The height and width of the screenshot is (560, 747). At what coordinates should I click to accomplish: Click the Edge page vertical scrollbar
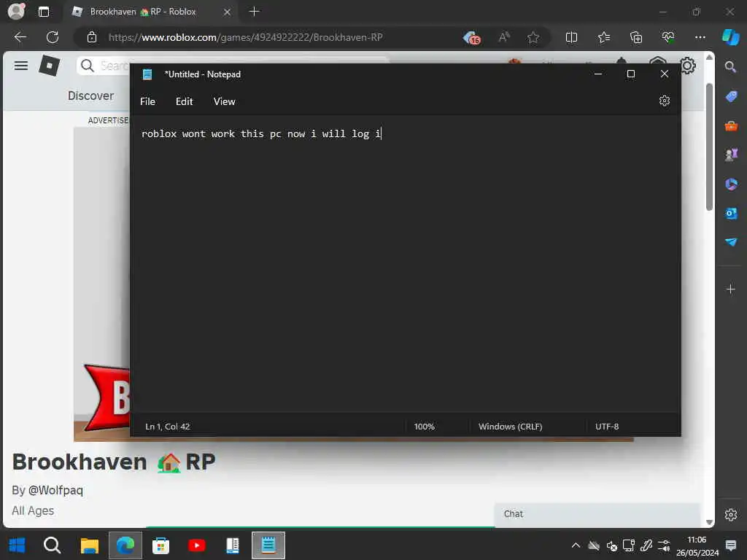pos(709,147)
